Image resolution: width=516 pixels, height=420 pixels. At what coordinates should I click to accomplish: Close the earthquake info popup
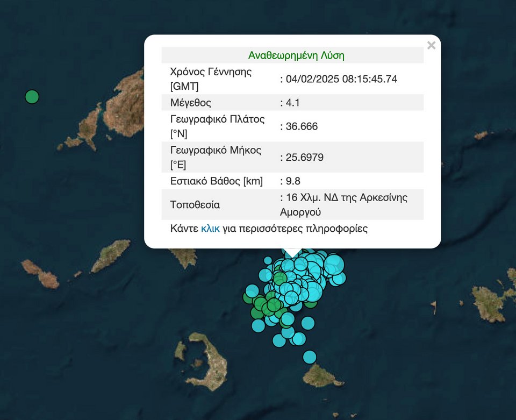pos(431,46)
